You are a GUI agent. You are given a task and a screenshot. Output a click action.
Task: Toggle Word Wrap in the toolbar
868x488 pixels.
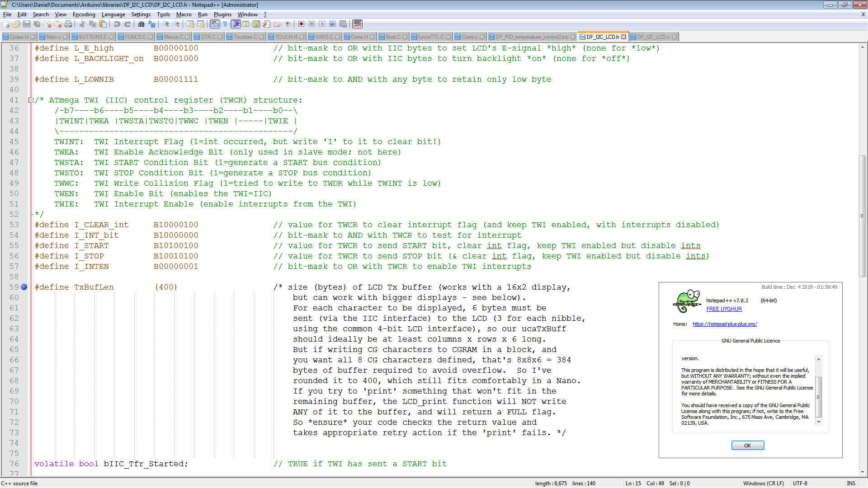pyautogui.click(x=215, y=24)
